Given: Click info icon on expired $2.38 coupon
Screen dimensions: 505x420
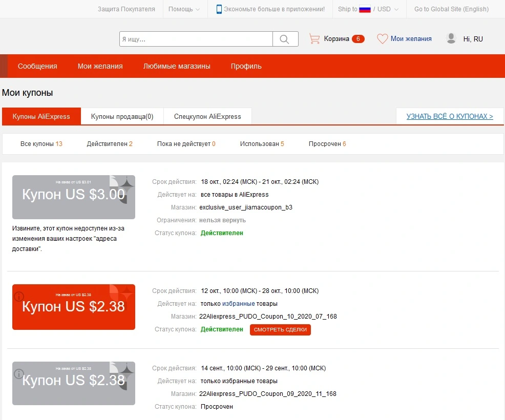Looking at the screenshot, I should point(19,373).
